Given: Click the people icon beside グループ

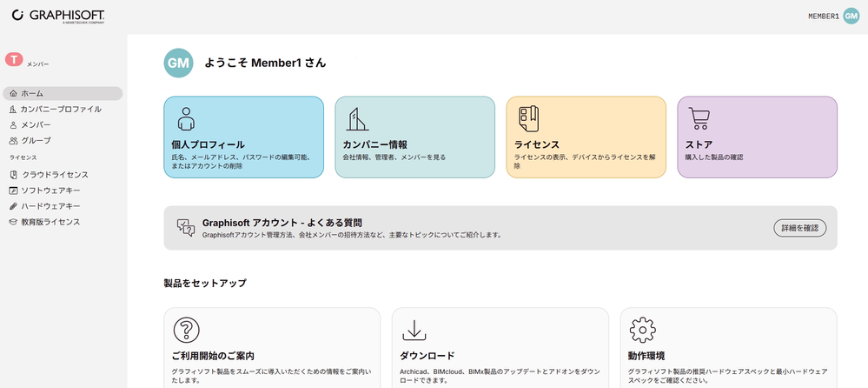Looking at the screenshot, I should (x=14, y=140).
